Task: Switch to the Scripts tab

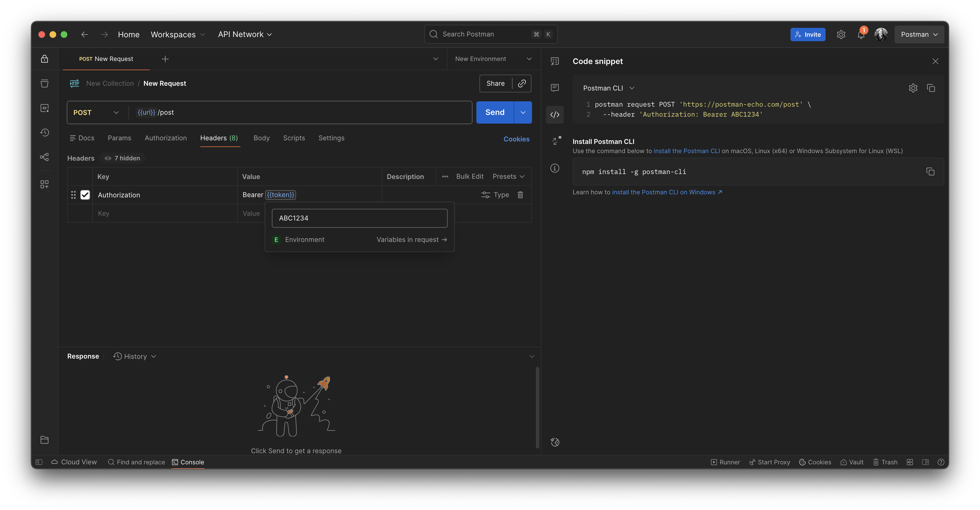Action: point(294,138)
